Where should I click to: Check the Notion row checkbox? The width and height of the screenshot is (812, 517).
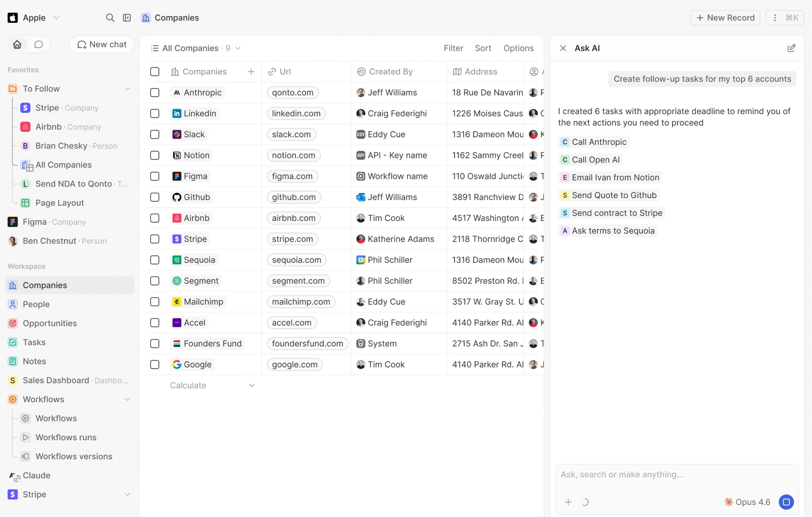(155, 155)
